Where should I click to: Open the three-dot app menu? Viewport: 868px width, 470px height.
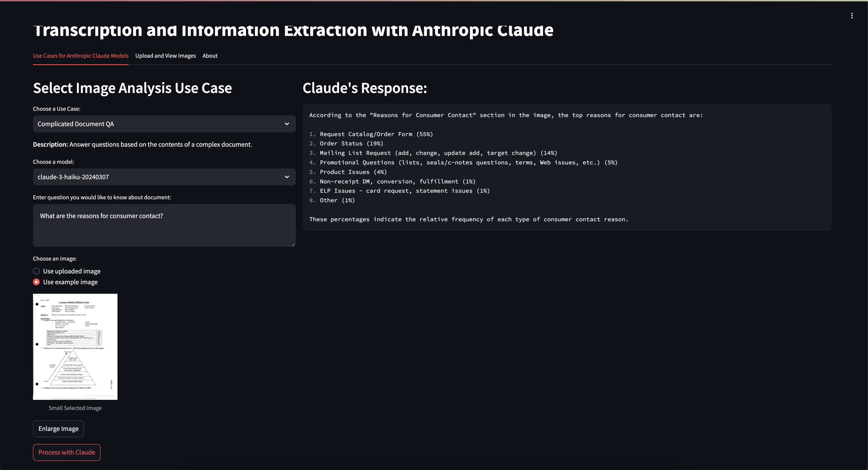coord(852,15)
